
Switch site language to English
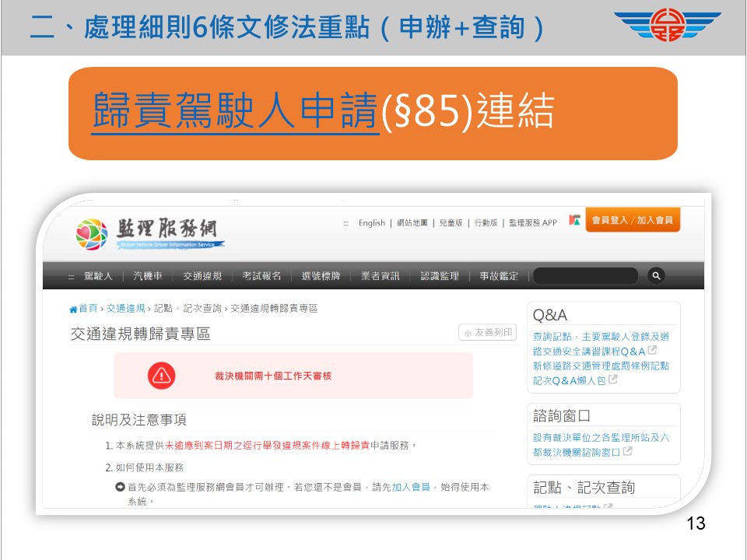pyautogui.click(x=371, y=222)
